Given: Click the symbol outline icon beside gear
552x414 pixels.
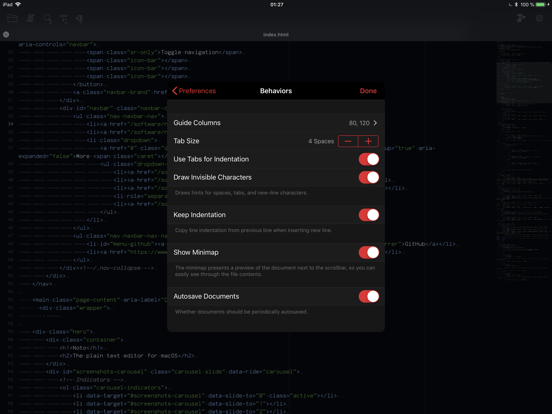Looking at the screenshot, I should click(521, 18).
